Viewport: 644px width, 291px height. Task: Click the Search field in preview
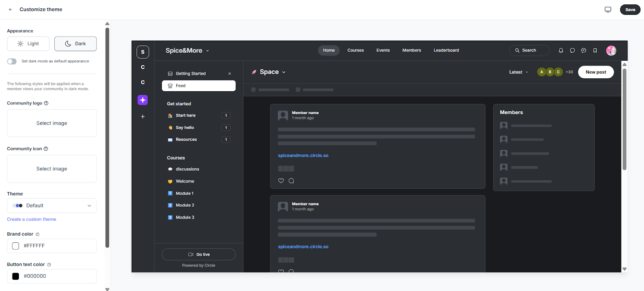(529, 51)
